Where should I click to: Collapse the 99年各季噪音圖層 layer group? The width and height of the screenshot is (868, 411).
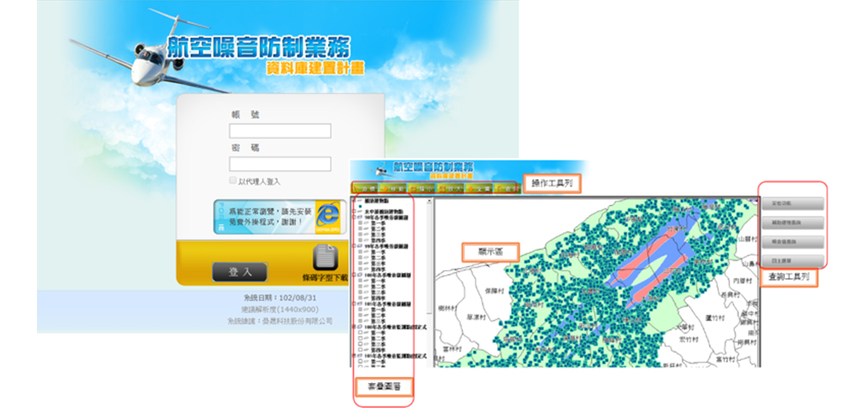point(354,246)
